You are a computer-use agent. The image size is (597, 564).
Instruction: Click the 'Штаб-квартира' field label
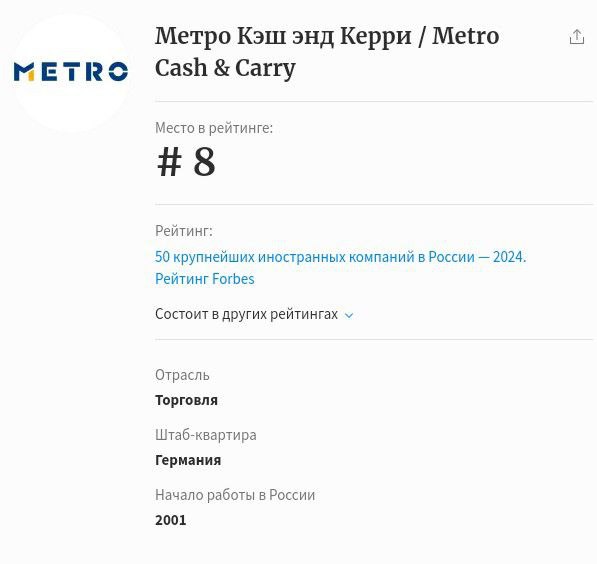tap(206, 435)
